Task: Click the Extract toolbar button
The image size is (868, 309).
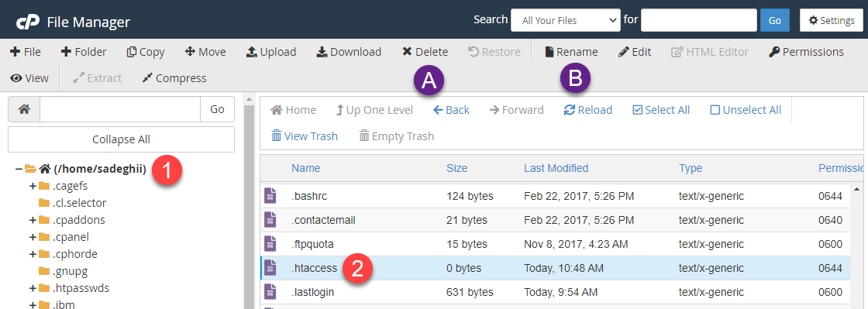Action: pos(98,78)
